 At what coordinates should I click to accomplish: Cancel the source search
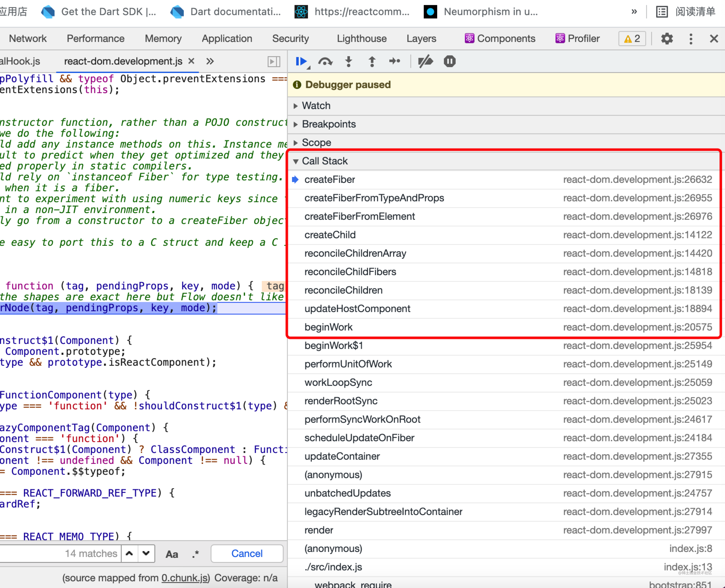coord(247,553)
